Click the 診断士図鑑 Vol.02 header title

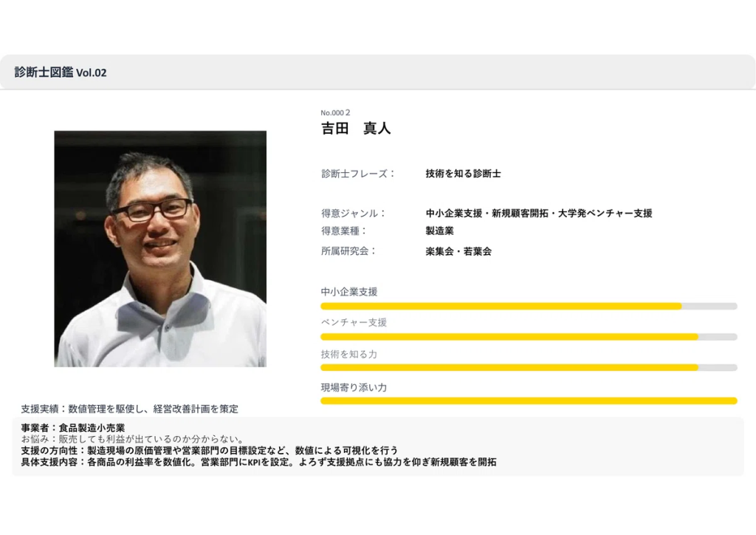coord(61,72)
